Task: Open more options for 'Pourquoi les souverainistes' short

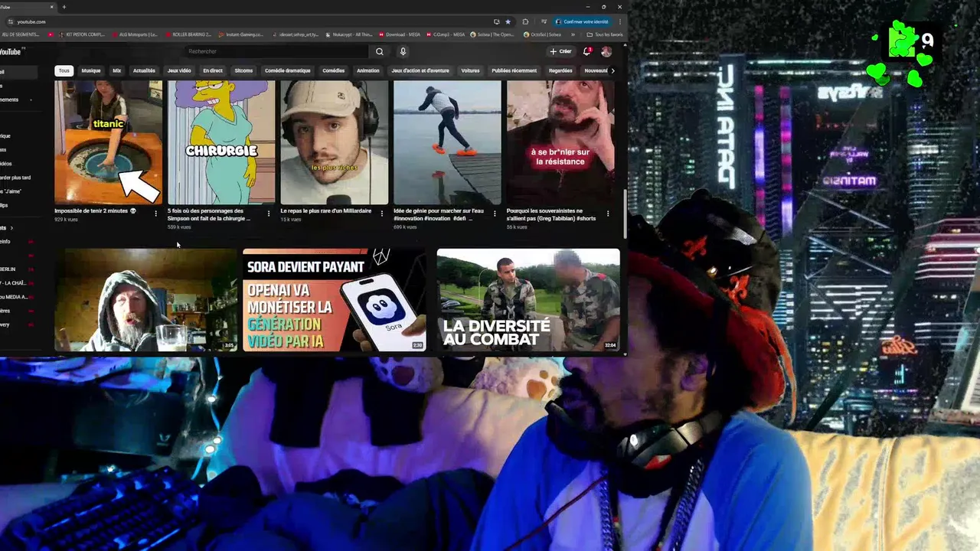Action: click(x=608, y=214)
